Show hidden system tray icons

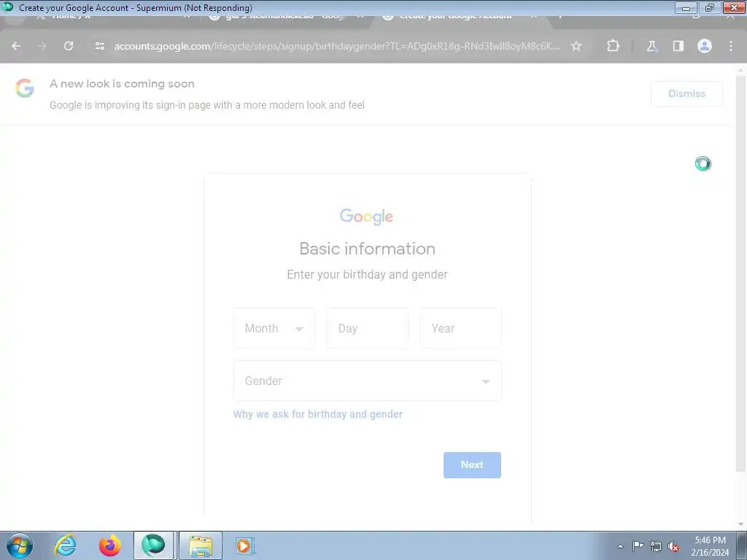coord(620,546)
